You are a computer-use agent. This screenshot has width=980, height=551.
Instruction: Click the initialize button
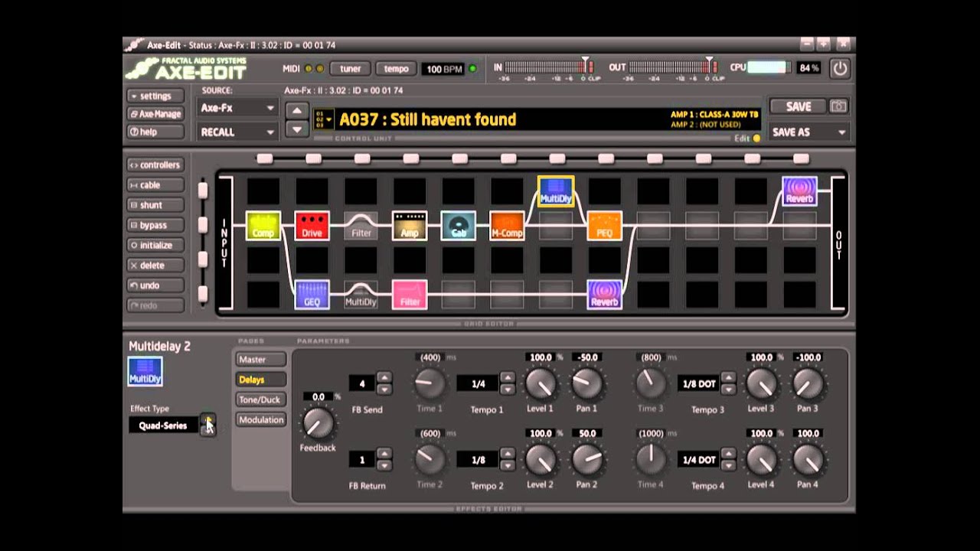(156, 245)
